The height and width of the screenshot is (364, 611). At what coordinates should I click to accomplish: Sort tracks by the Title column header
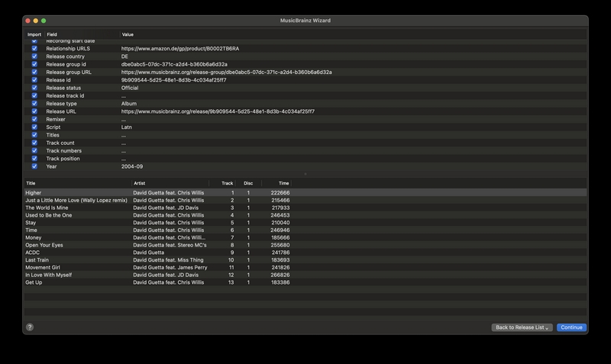(x=78, y=183)
